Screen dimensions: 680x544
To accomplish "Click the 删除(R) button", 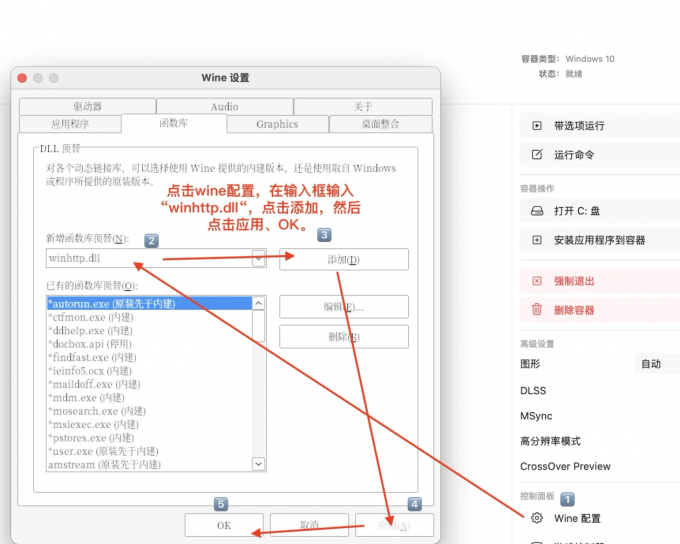I will pyautogui.click(x=343, y=337).
